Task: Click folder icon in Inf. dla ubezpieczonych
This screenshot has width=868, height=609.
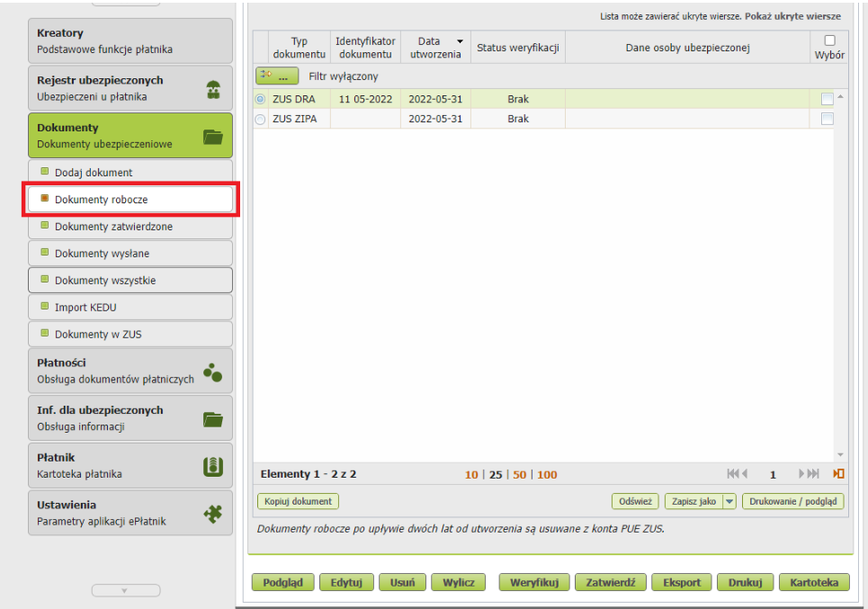Action: click(x=213, y=418)
